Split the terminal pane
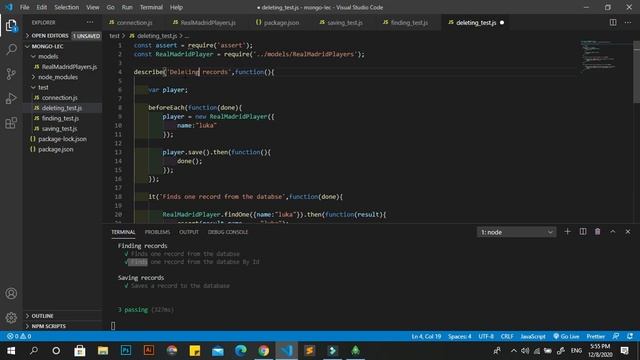This screenshot has width=640, height=360. click(583, 232)
